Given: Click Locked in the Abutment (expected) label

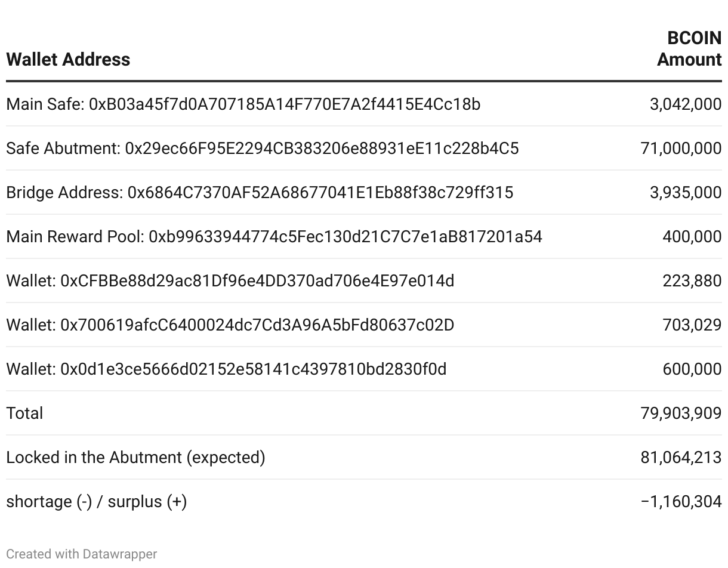Looking at the screenshot, I should click(x=135, y=458).
